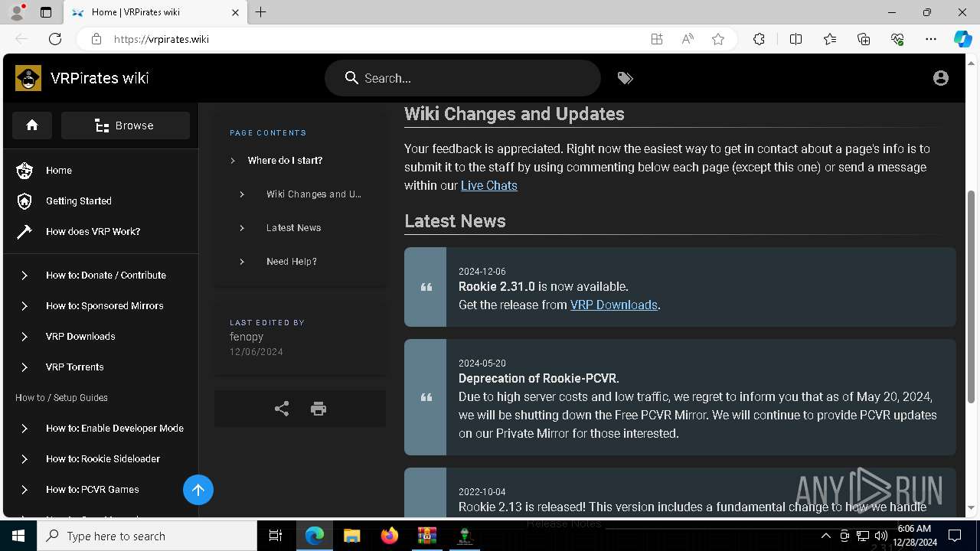Click the VRPirates wiki logo
This screenshot has width=980, height=551.
pyautogui.click(x=28, y=78)
